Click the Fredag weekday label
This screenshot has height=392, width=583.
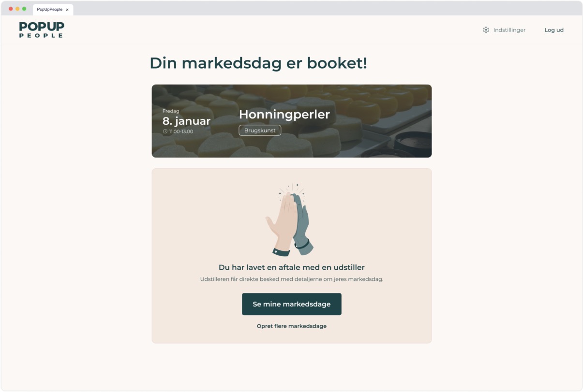pyautogui.click(x=171, y=111)
